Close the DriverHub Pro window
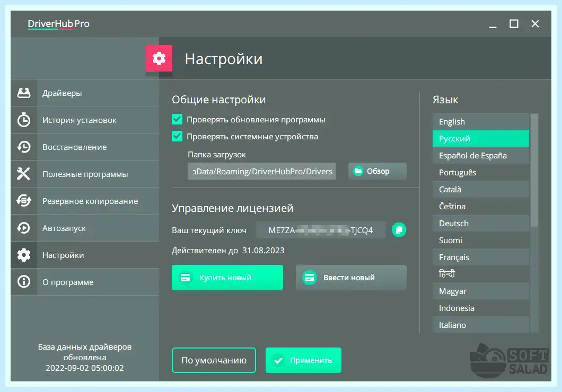 click(x=535, y=24)
